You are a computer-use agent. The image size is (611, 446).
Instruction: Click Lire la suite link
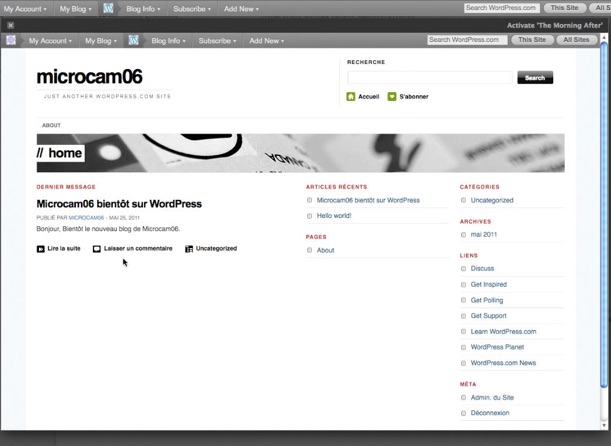pos(64,249)
